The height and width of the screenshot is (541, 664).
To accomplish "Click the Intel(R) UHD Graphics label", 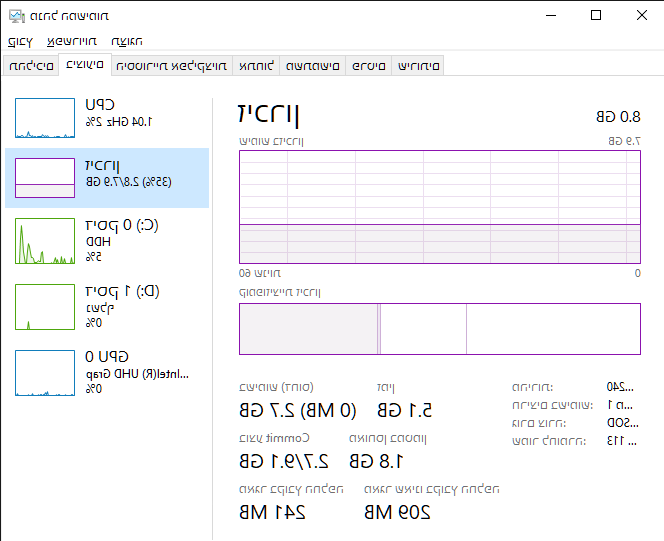I will coord(138,374).
